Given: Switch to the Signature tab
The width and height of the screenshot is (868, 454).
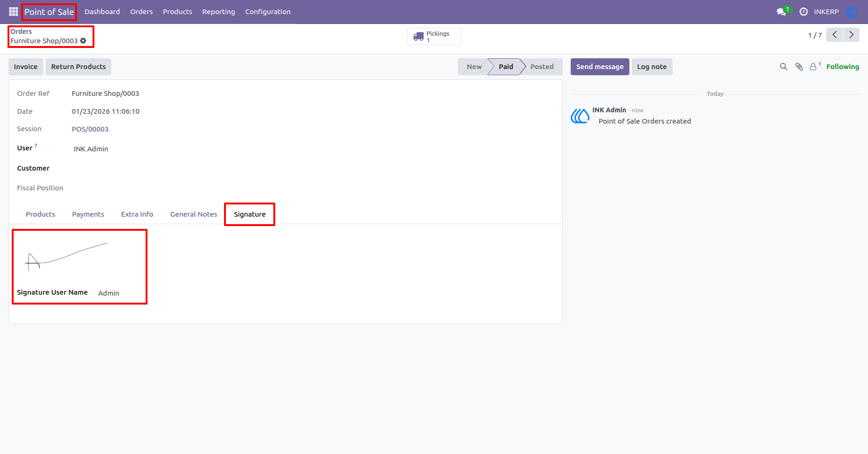Looking at the screenshot, I should 250,214.
